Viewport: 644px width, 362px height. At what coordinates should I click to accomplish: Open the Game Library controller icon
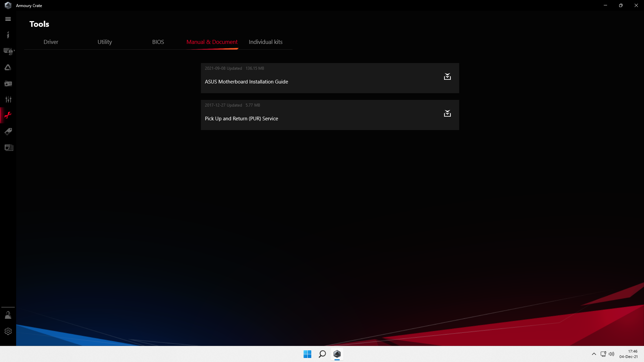(x=8, y=83)
